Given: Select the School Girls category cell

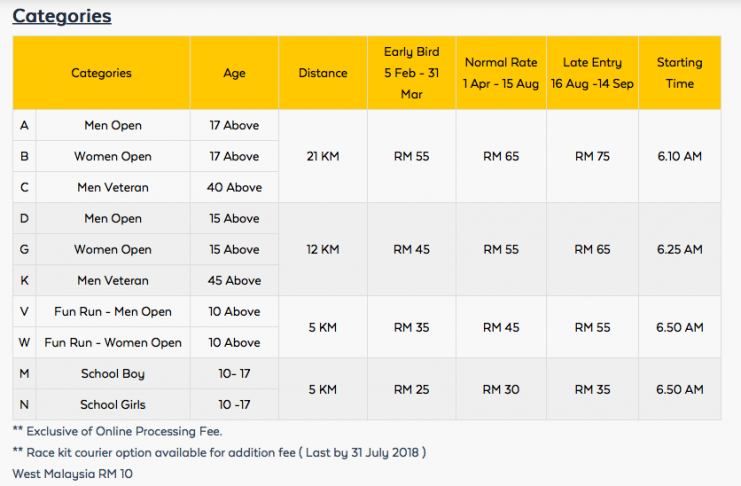Looking at the screenshot, I should (113, 405).
